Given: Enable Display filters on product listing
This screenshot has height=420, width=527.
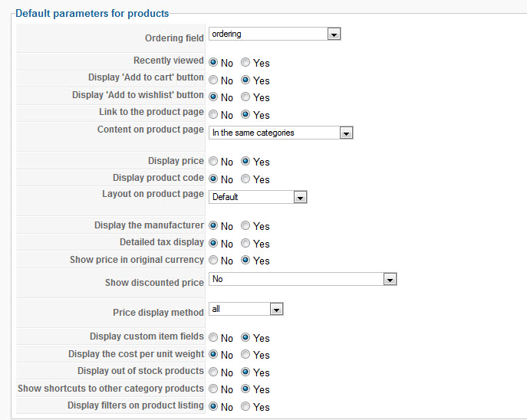Looking at the screenshot, I should [245, 407].
